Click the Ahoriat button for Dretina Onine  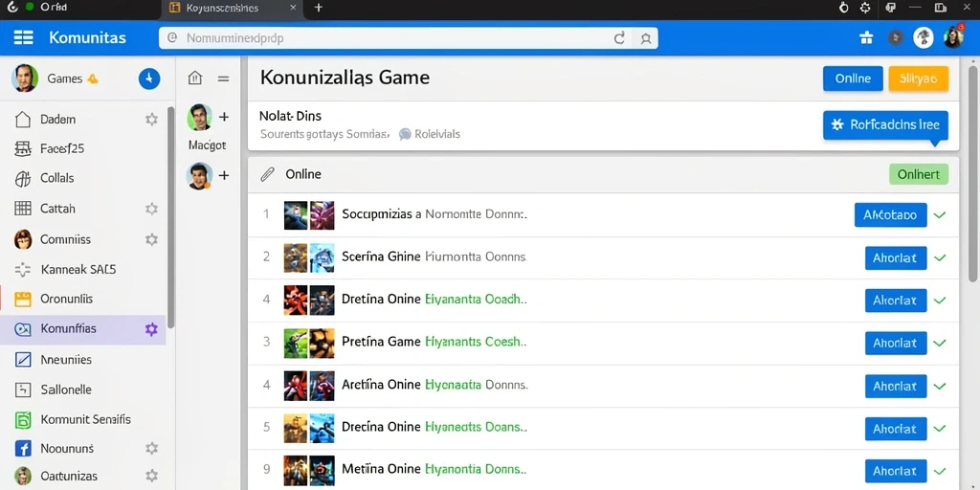pos(896,301)
